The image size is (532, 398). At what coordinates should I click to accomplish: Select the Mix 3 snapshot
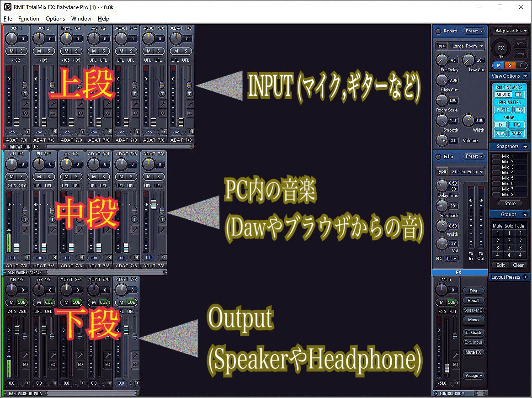(x=509, y=167)
